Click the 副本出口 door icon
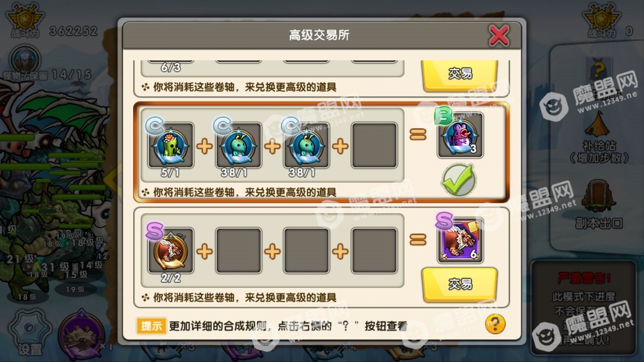The width and height of the screenshot is (644, 362). (x=599, y=197)
